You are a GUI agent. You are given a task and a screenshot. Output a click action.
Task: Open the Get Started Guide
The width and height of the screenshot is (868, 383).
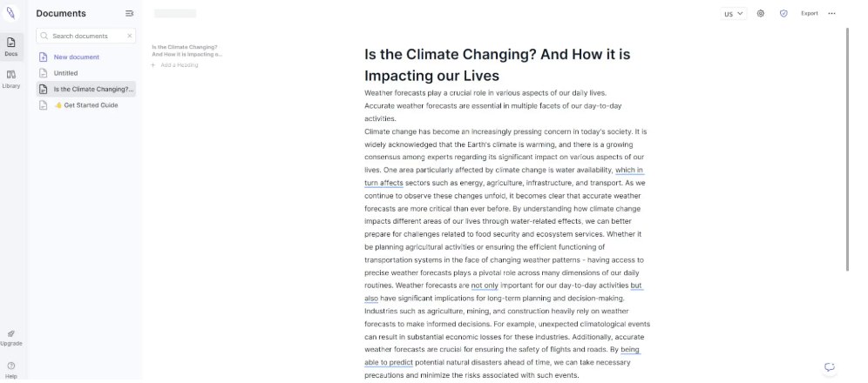coord(85,105)
